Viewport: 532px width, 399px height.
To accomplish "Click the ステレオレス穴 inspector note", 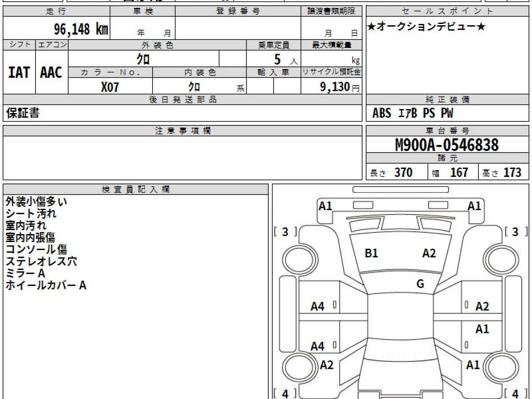I will click(41, 262).
